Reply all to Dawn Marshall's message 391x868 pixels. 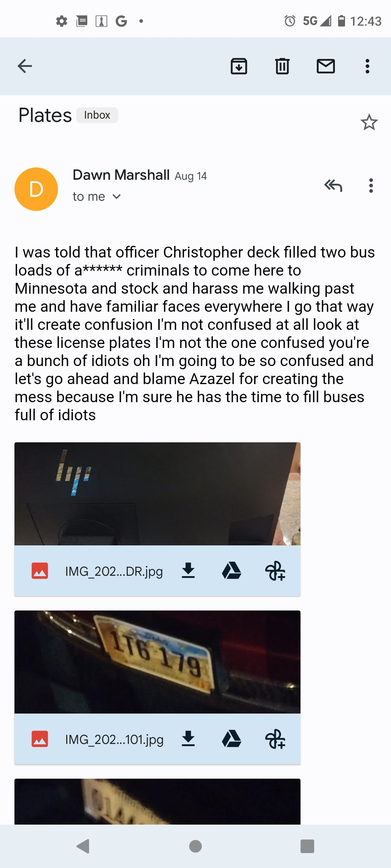click(333, 186)
